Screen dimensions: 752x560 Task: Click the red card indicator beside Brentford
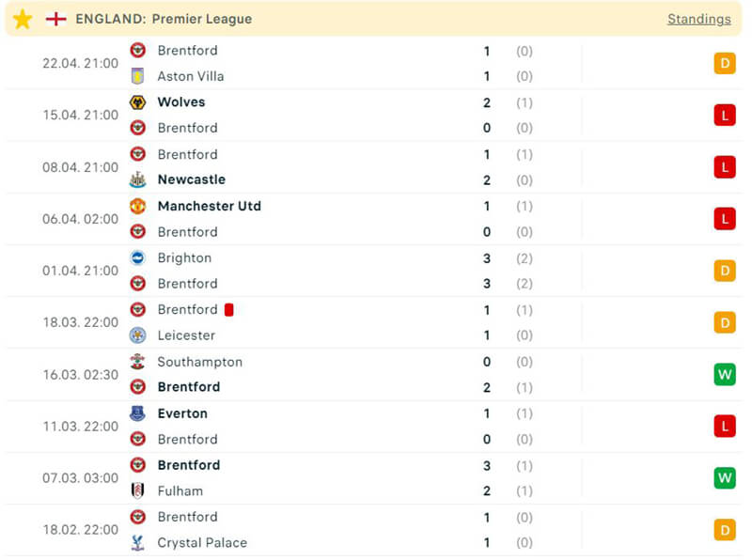228,309
